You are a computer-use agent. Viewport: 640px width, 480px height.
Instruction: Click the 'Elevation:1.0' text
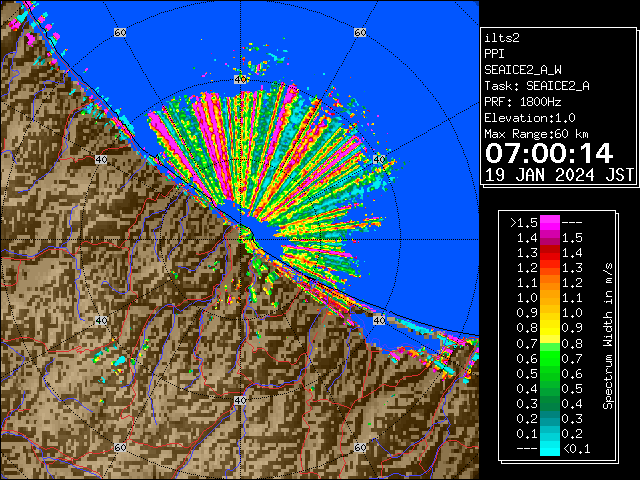point(530,118)
